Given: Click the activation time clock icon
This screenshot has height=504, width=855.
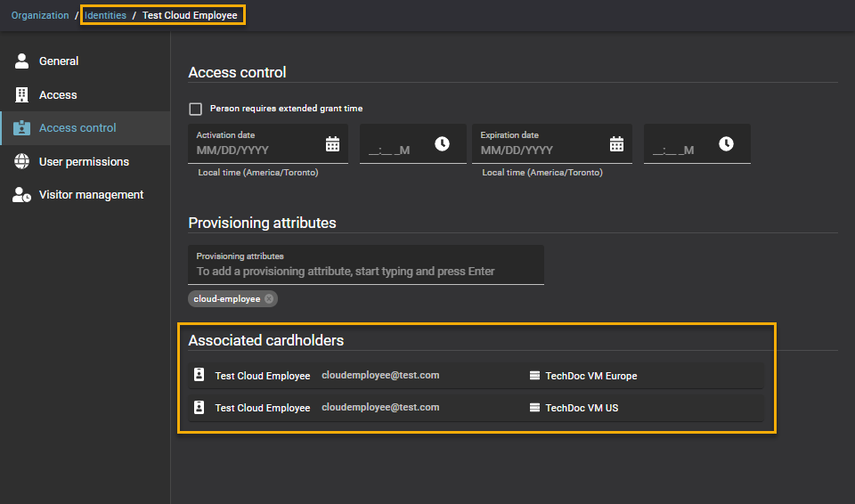Looking at the screenshot, I should pos(442,144).
